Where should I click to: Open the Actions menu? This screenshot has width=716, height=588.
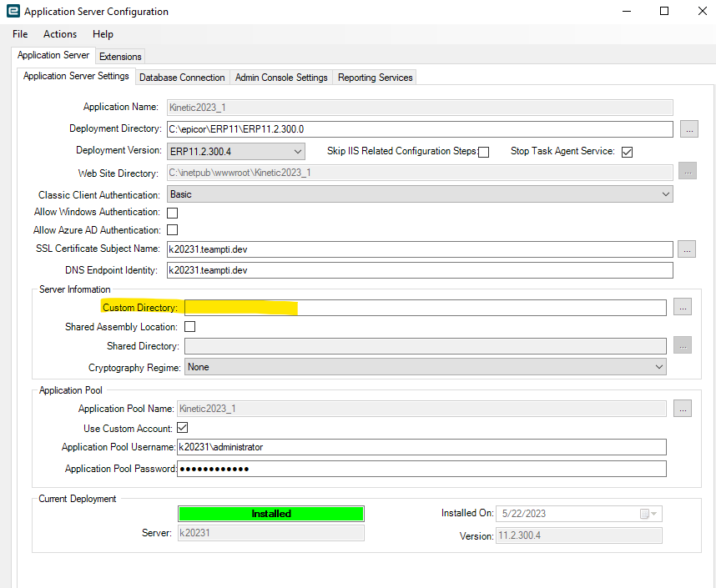click(60, 34)
